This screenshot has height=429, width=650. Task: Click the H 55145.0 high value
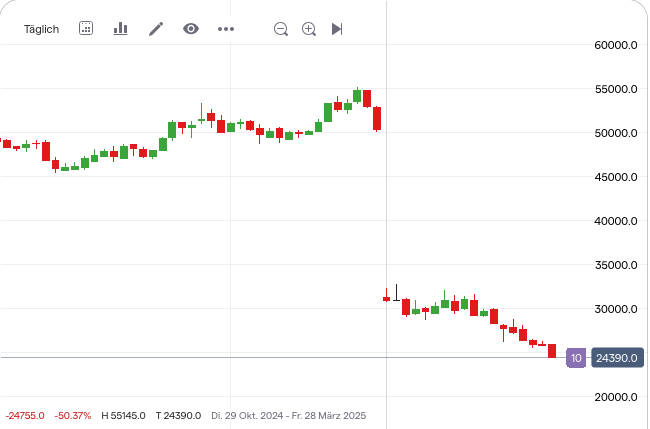123,415
